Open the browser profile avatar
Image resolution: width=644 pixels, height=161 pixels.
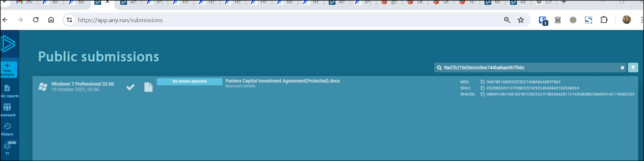click(x=627, y=20)
